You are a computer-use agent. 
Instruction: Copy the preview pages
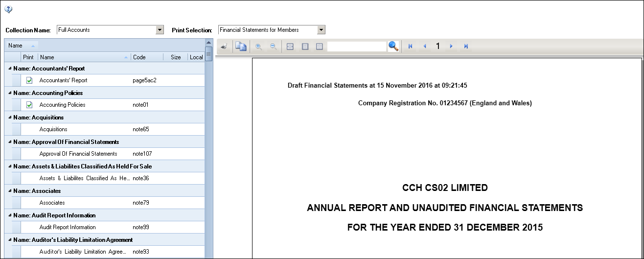241,47
